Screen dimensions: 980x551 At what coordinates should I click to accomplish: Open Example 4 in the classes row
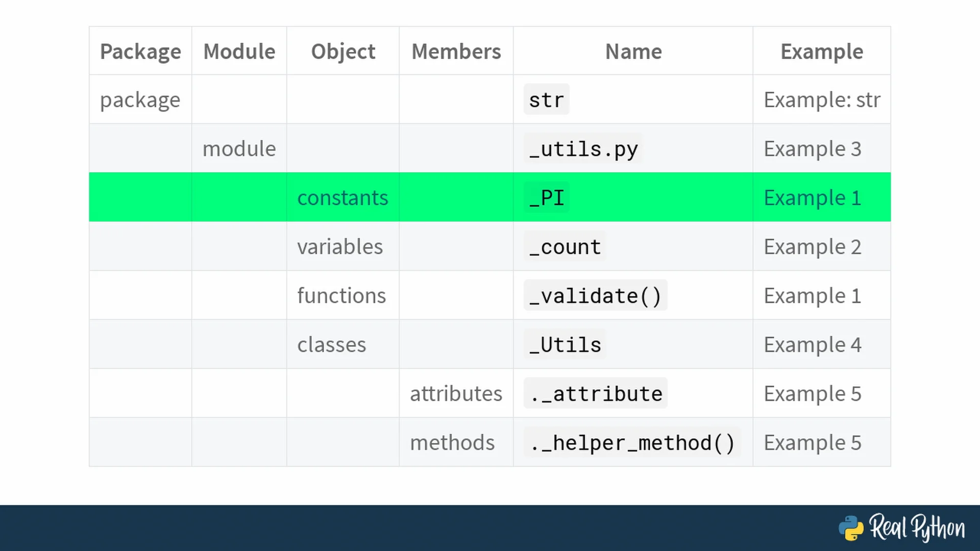(812, 345)
